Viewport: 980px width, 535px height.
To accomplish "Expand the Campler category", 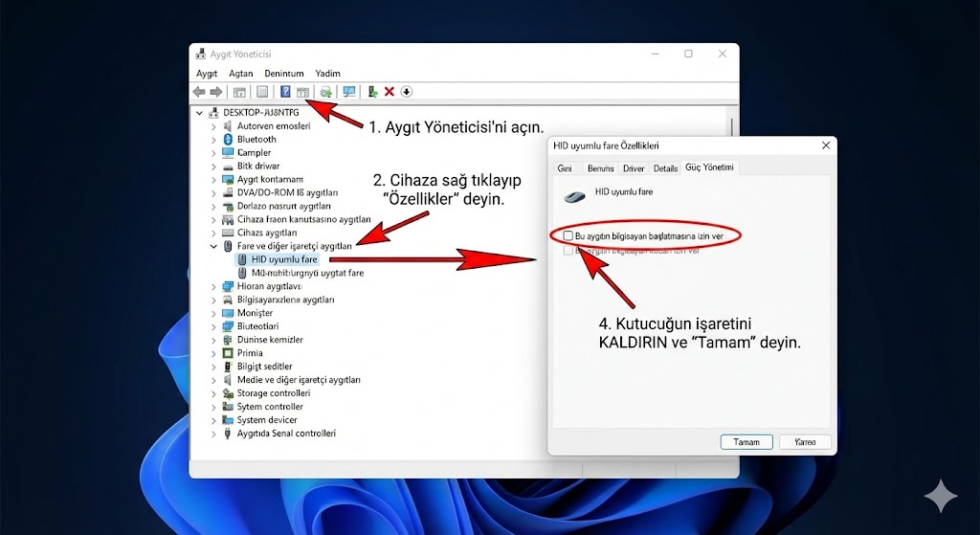I will coord(213,152).
